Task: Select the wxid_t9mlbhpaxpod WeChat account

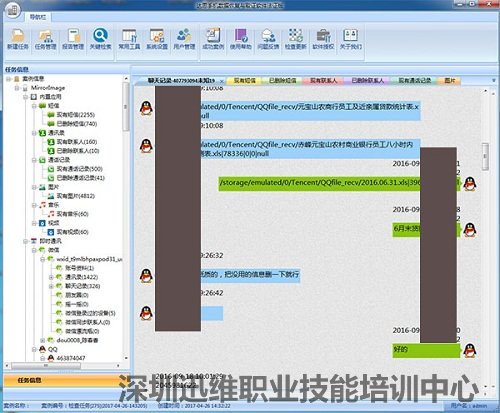Action: point(89,259)
